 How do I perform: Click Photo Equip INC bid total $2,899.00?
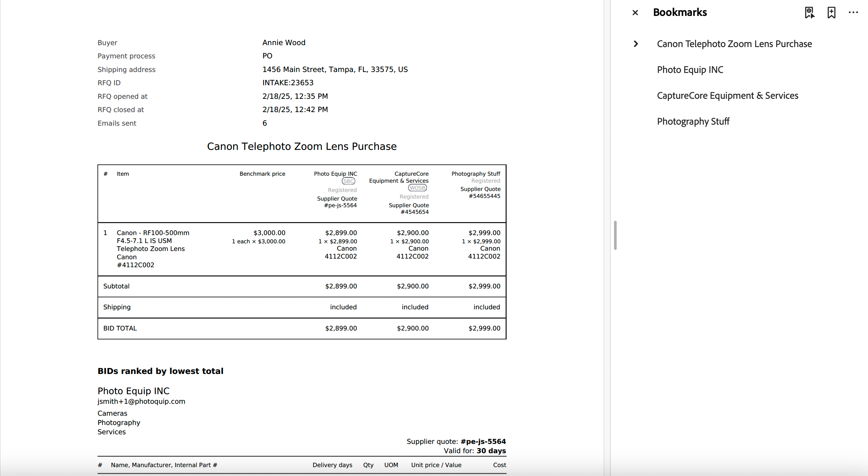(x=341, y=328)
